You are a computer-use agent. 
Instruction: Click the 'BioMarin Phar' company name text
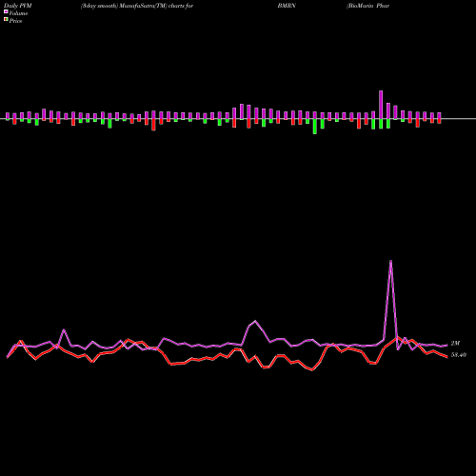pos(368,6)
